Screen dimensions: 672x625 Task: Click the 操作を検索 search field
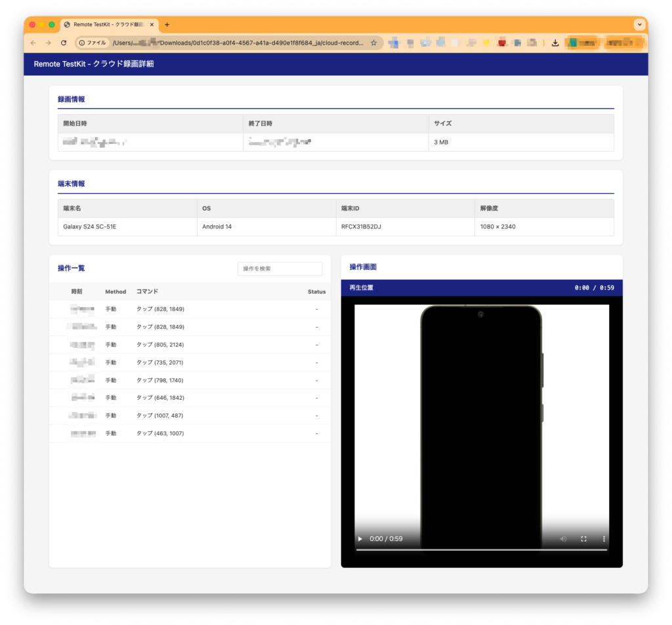point(280,269)
